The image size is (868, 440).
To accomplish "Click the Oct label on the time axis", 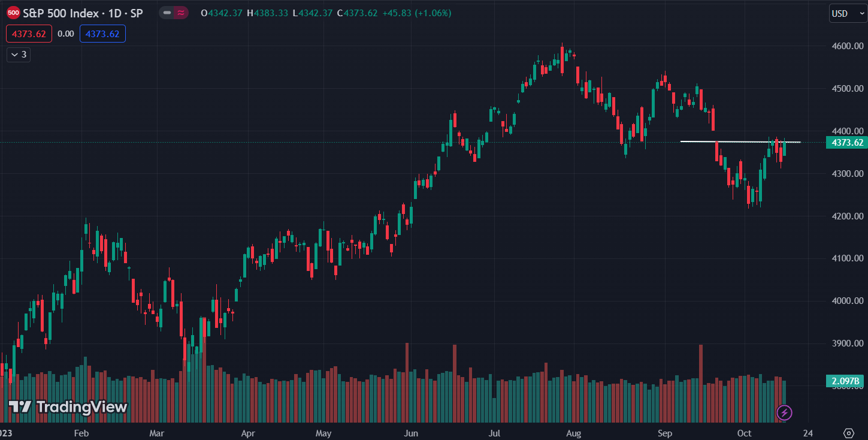I will tap(744, 433).
